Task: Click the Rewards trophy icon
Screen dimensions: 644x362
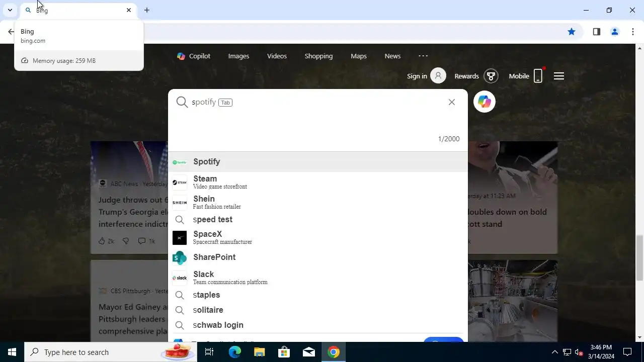Action: click(x=491, y=76)
